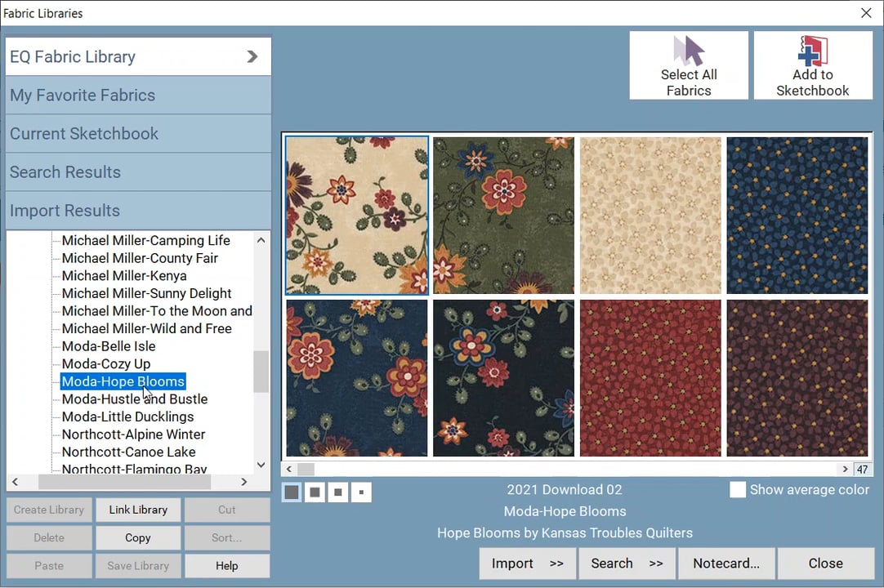Expand EQ Fabric Library chevron arrow
This screenshot has height=588, width=884.
252,56
